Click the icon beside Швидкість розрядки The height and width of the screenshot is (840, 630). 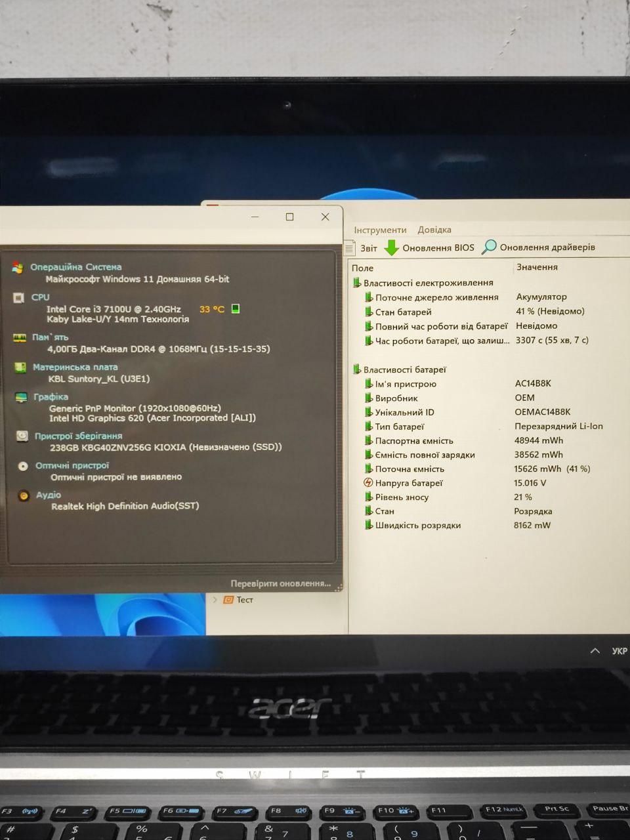[368, 525]
